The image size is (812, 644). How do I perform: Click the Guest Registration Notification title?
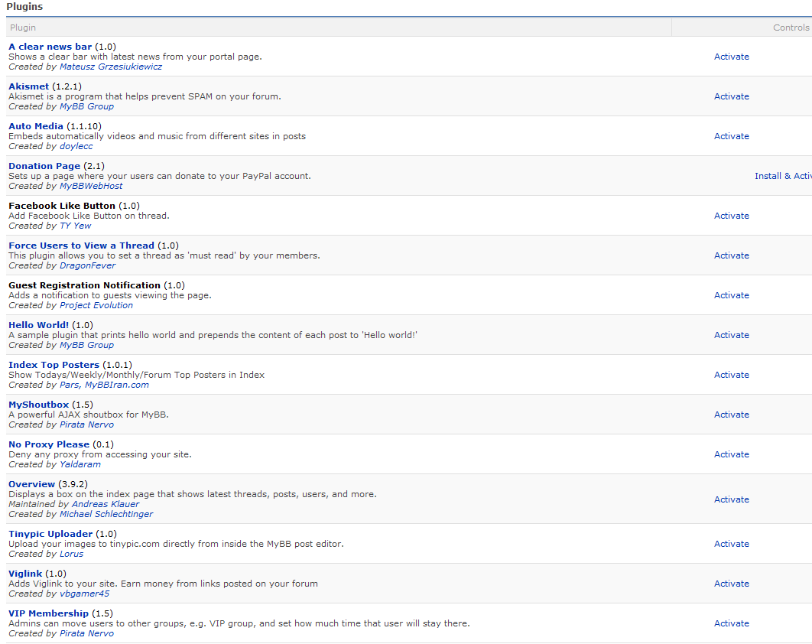point(84,285)
